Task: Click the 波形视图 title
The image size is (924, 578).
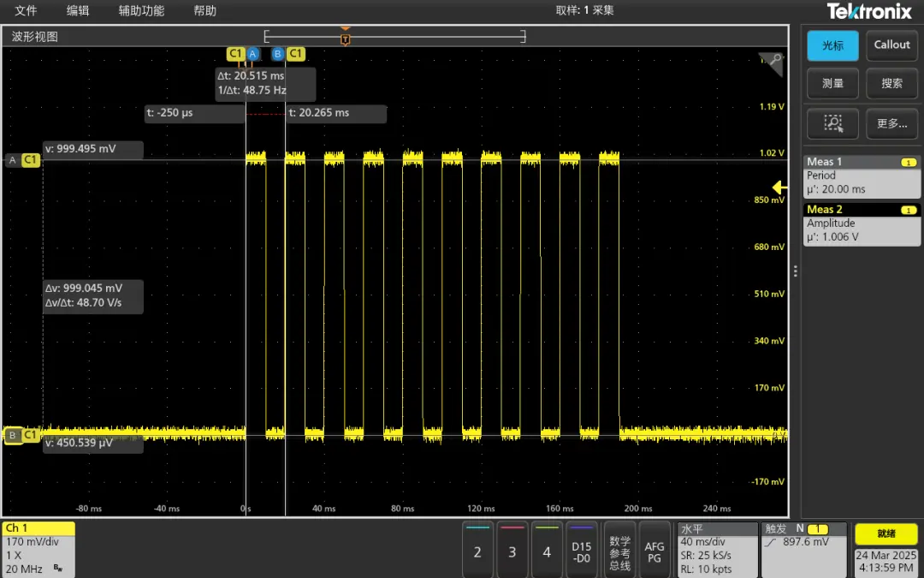Action: (35, 37)
